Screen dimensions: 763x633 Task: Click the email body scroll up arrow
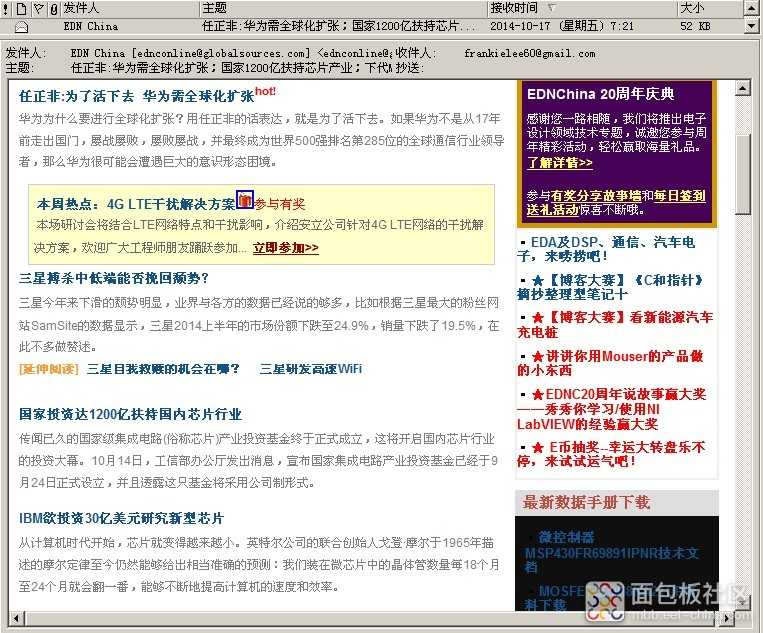tap(742, 89)
